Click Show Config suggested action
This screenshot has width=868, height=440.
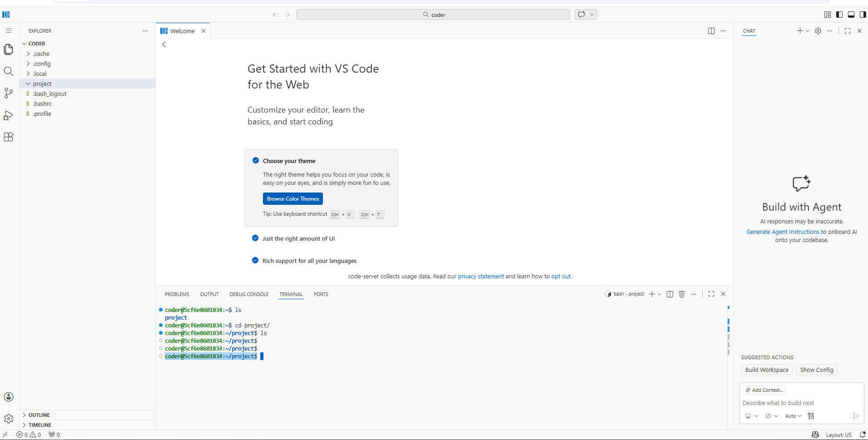click(817, 370)
